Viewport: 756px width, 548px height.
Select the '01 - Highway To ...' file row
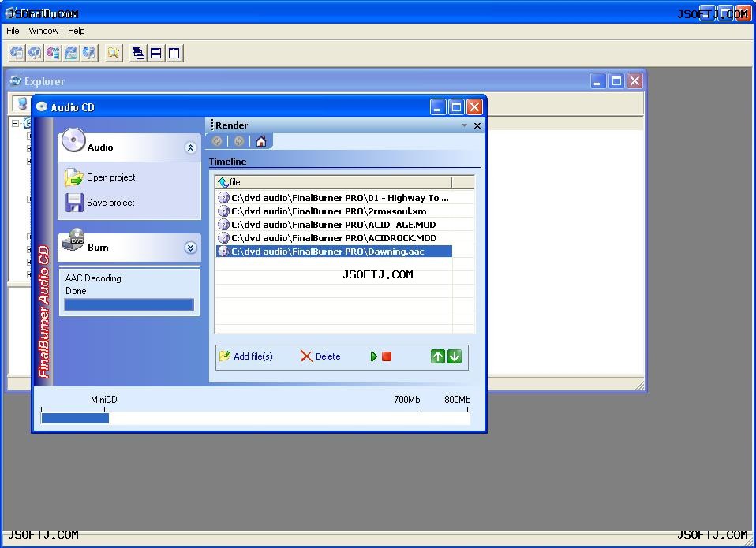[x=334, y=197]
